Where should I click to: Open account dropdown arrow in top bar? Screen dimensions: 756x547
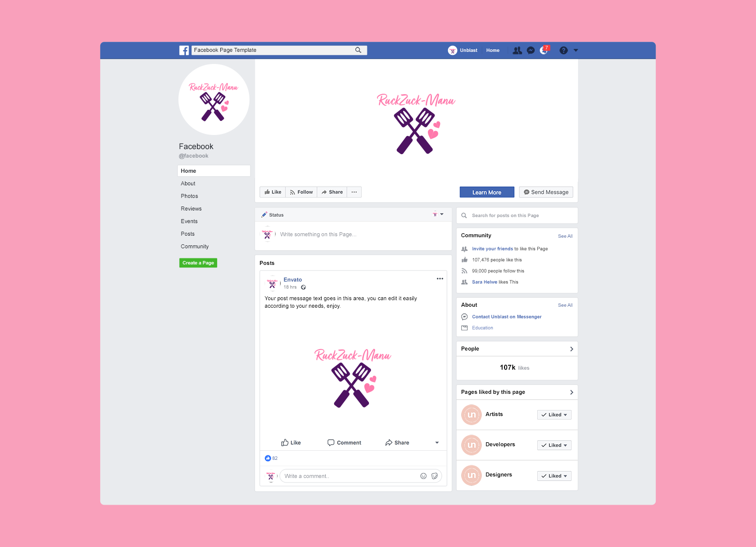576,50
